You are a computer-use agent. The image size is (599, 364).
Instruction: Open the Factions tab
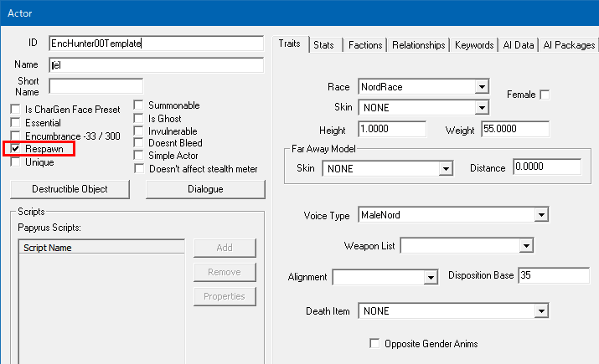click(x=365, y=45)
